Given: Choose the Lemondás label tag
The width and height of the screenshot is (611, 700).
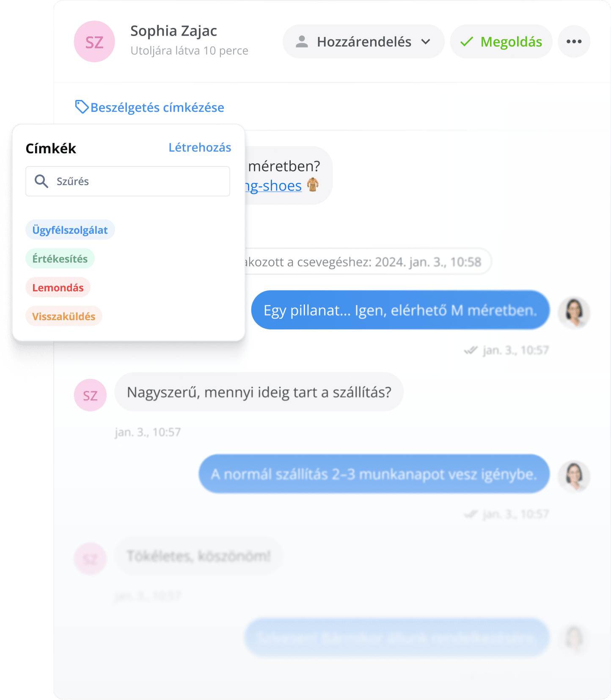Looking at the screenshot, I should coord(58,288).
